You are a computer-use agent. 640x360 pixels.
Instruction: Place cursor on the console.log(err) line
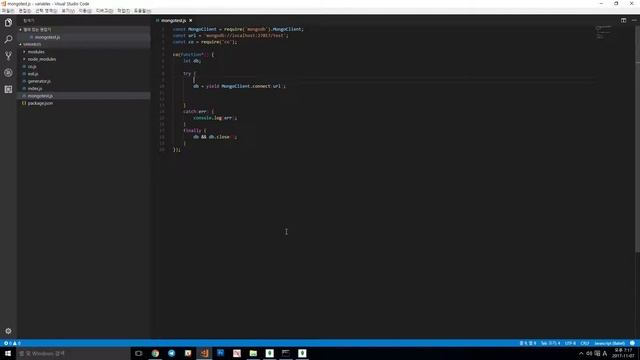point(215,118)
